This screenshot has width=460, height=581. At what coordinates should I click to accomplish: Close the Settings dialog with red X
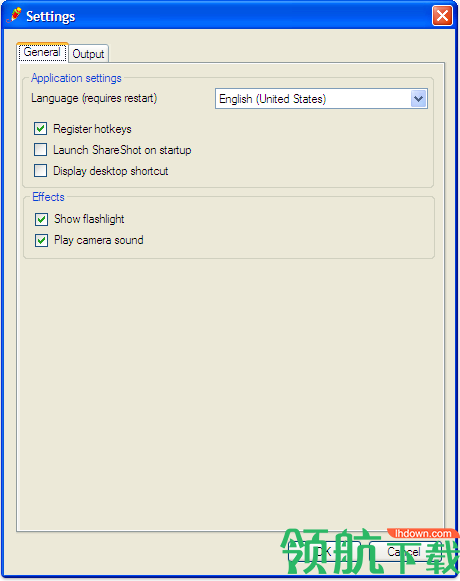[x=442, y=16]
